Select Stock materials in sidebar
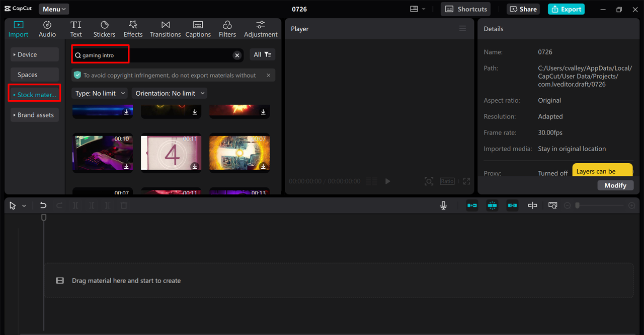Screen dimensions: 644x335 (x=35, y=95)
